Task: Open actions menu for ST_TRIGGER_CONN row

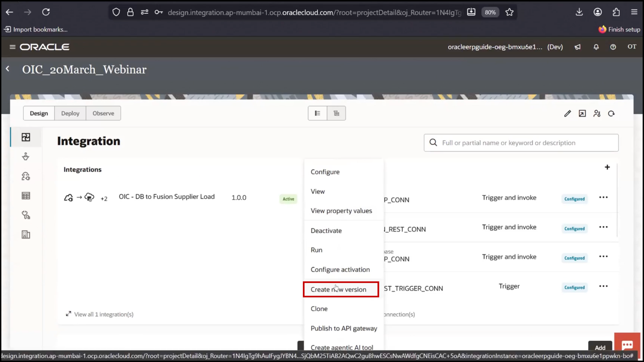Action: [603, 286]
